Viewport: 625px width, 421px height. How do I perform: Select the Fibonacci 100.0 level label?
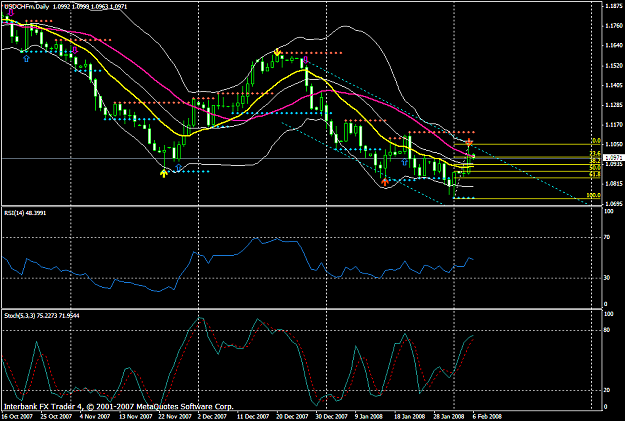pyautogui.click(x=594, y=195)
